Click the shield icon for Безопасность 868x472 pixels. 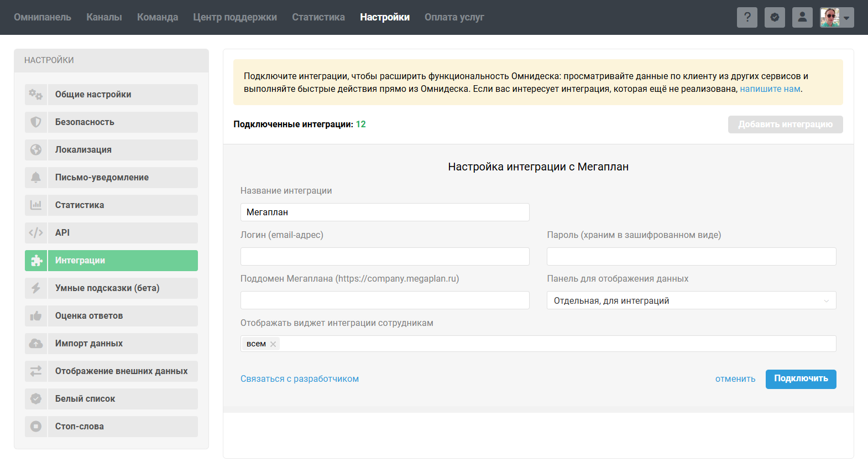(x=36, y=122)
